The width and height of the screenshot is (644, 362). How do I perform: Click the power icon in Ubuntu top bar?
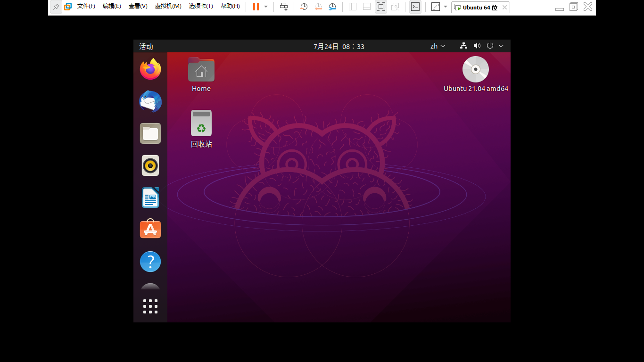[x=490, y=46]
